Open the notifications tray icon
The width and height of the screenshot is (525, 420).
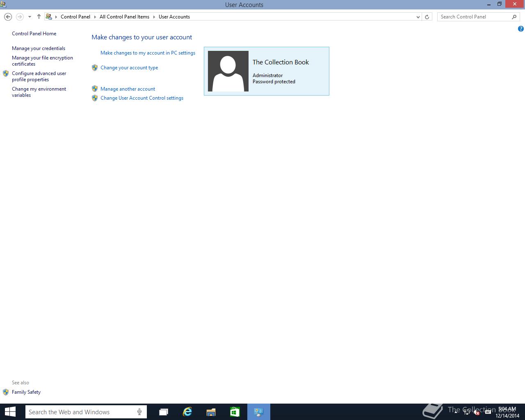(488, 412)
